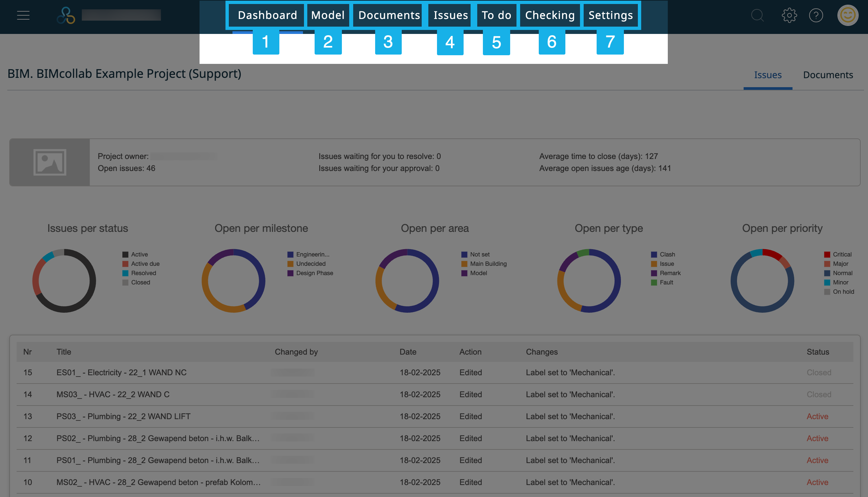This screenshot has width=868, height=497.
Task: Open the Model menu item
Action: (328, 15)
